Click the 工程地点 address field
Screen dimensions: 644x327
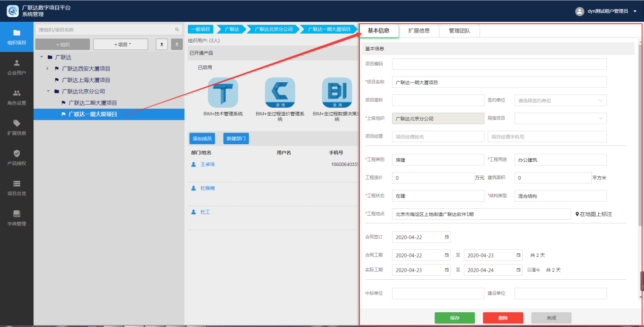[x=482, y=214]
